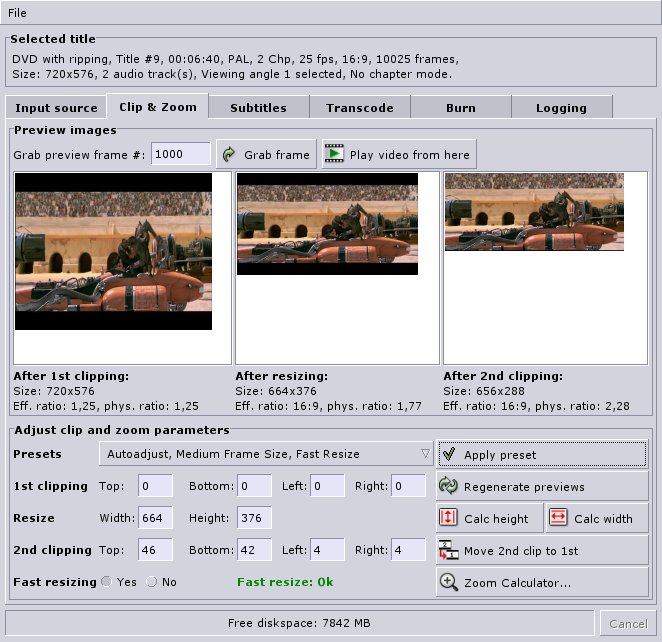662x642 pixels.
Task: Click 'Eff. ratio: 16:9, phys. ratio: 1,77' text
Action: pyautogui.click(x=328, y=406)
